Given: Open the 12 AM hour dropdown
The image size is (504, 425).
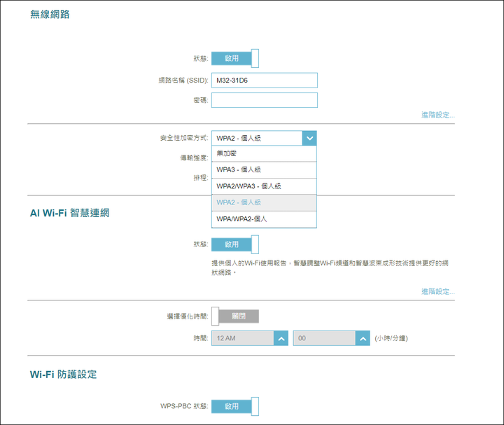Looking at the screenshot, I should click(x=250, y=338).
